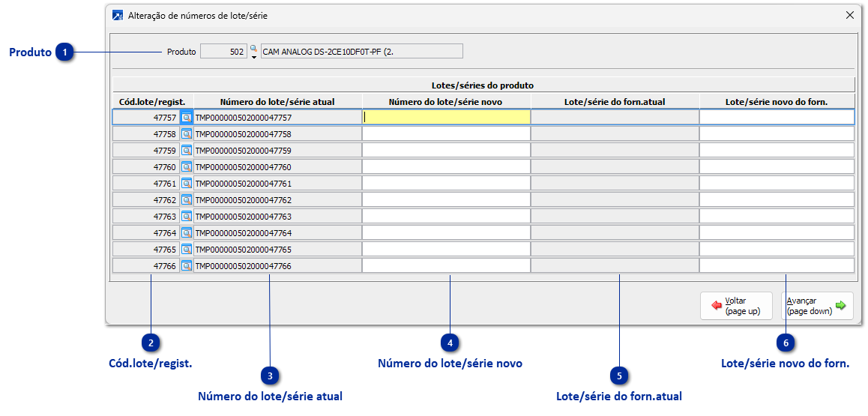Focus new lot number field for 47763
The height and width of the screenshot is (416, 868).
(x=446, y=217)
